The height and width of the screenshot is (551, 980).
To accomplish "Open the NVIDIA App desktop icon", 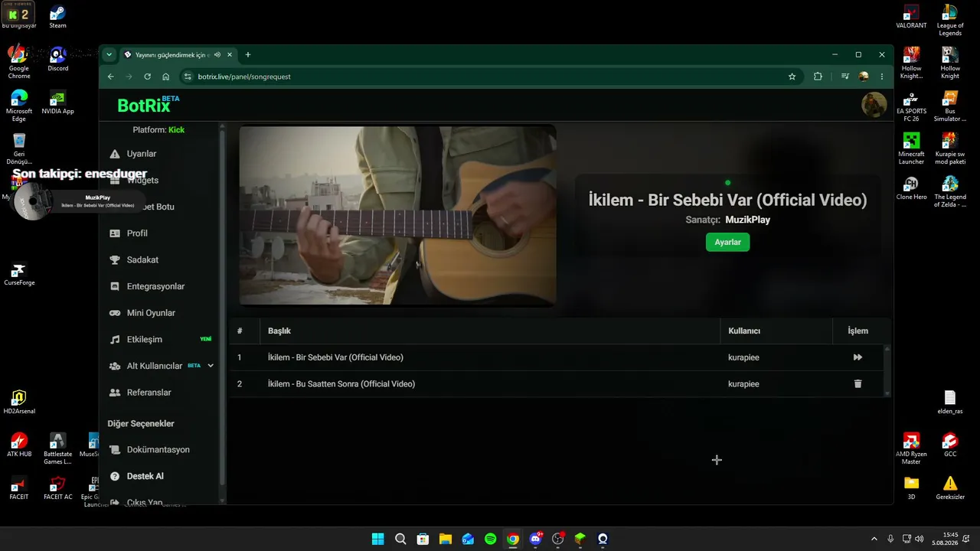I will tap(57, 103).
